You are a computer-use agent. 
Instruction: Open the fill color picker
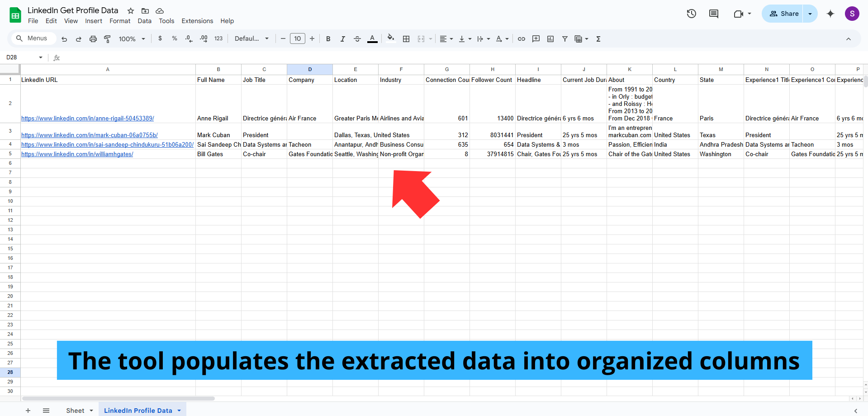coord(391,39)
